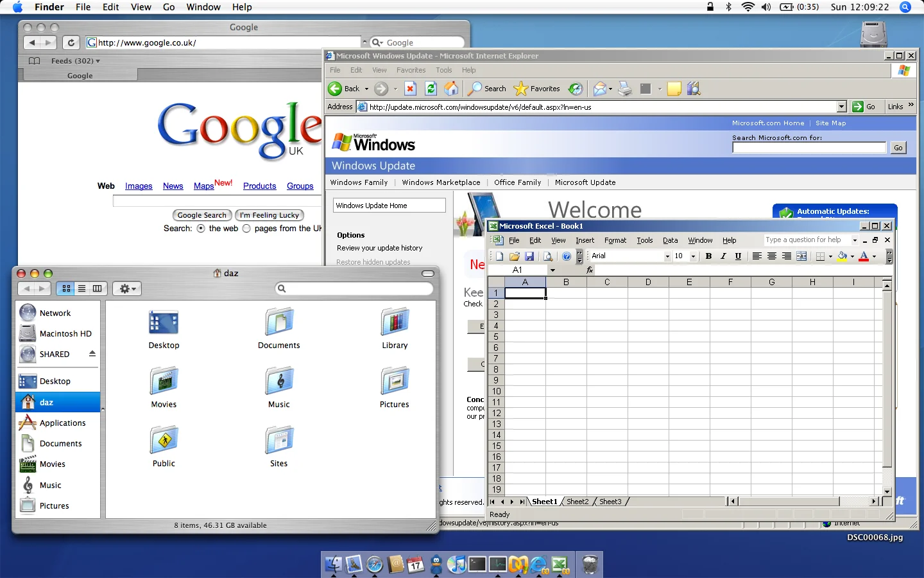This screenshot has height=578, width=924.
Task: Click the Search Microsoft.com input field
Action: 809,148
